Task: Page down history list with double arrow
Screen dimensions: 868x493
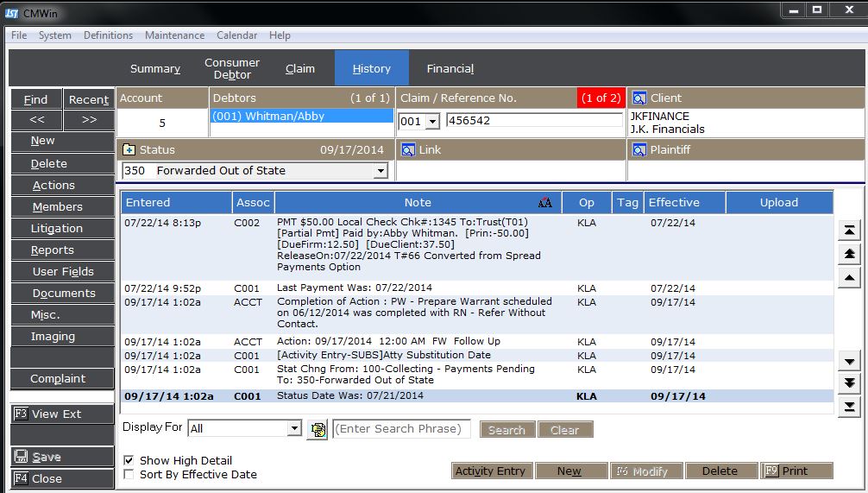Action: pyautogui.click(x=849, y=383)
